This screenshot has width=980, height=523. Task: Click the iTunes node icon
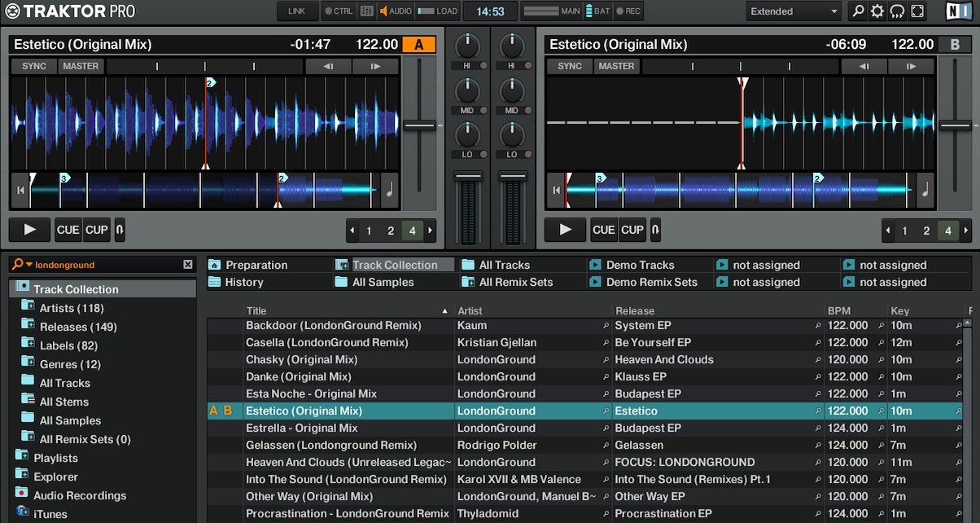(x=22, y=513)
